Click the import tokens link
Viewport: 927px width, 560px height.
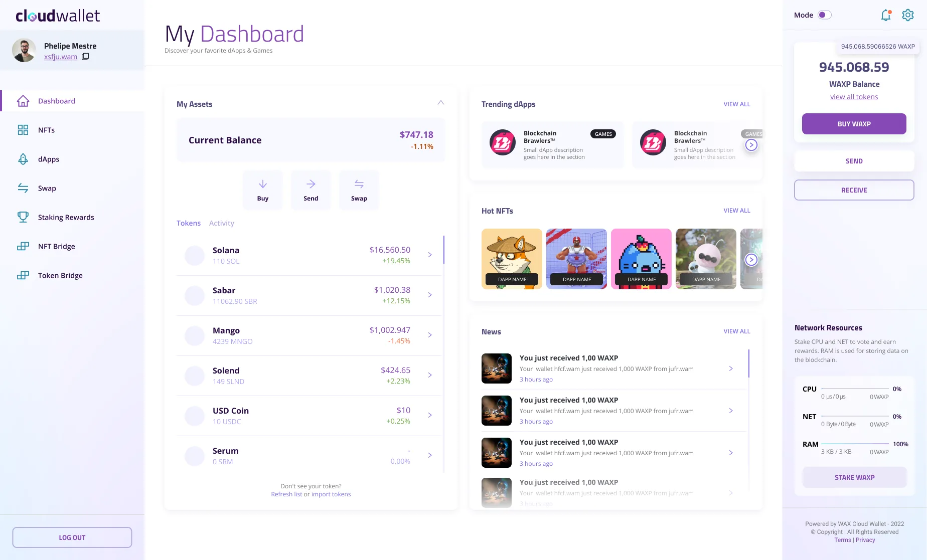[x=331, y=494]
